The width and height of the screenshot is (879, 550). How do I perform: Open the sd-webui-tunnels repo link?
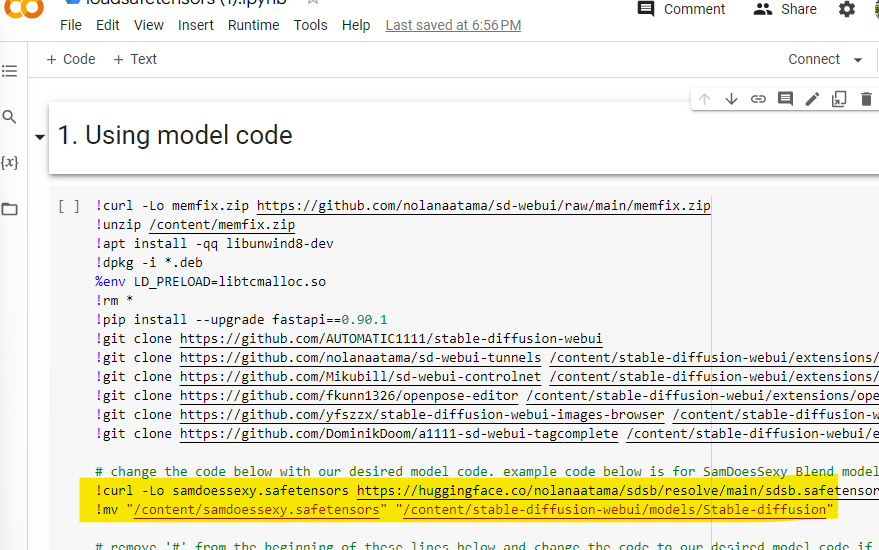(x=360, y=358)
